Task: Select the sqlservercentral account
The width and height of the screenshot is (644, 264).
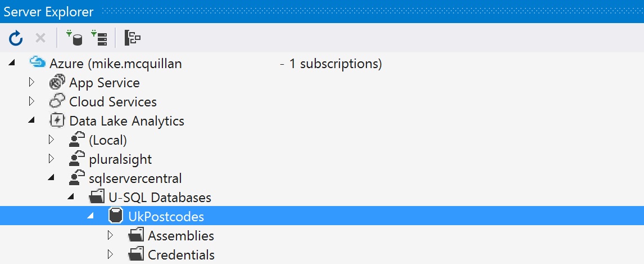Action: pyautogui.click(x=135, y=178)
